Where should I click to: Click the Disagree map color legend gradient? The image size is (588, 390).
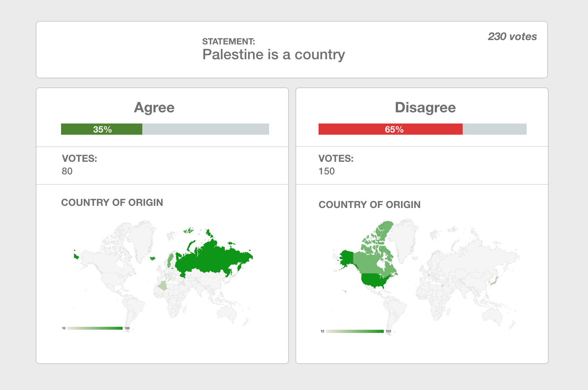[x=355, y=331]
